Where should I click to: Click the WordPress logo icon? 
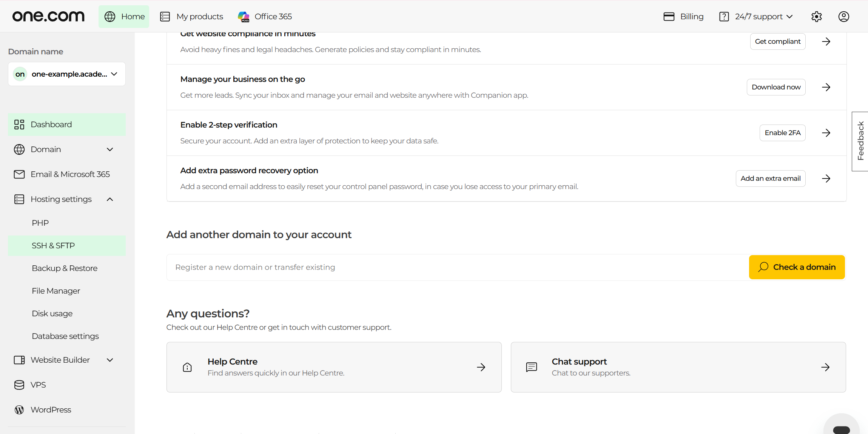pos(19,410)
